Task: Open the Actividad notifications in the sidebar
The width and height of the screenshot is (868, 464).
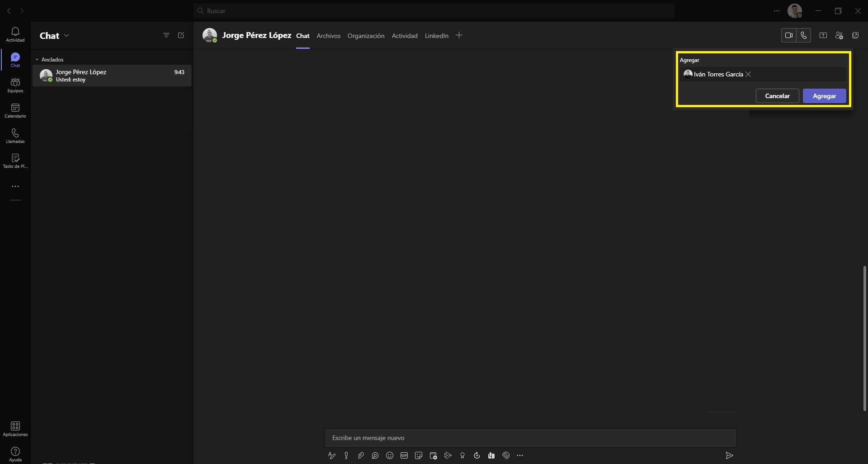Action: point(15,34)
